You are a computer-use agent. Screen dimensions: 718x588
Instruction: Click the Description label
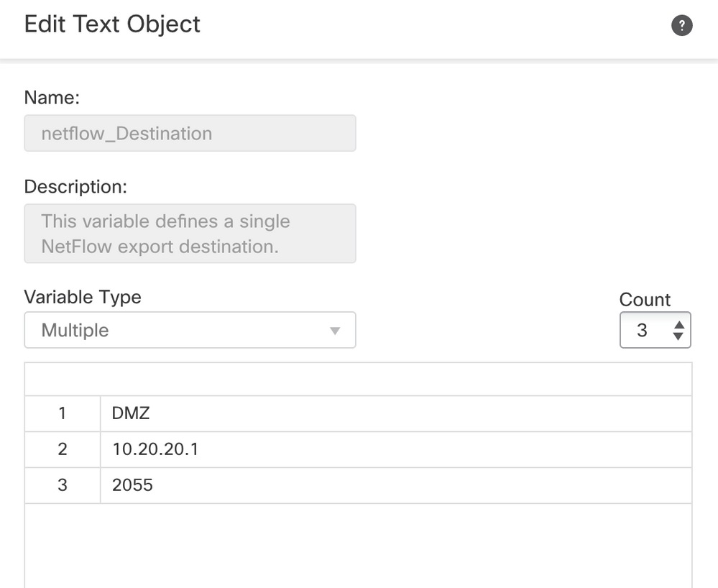click(75, 187)
